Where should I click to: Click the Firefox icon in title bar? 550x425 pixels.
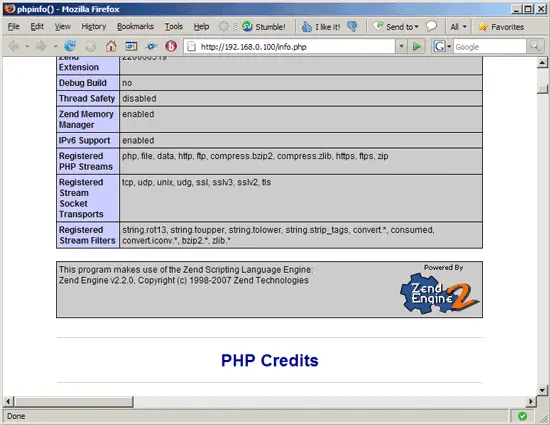click(x=10, y=9)
